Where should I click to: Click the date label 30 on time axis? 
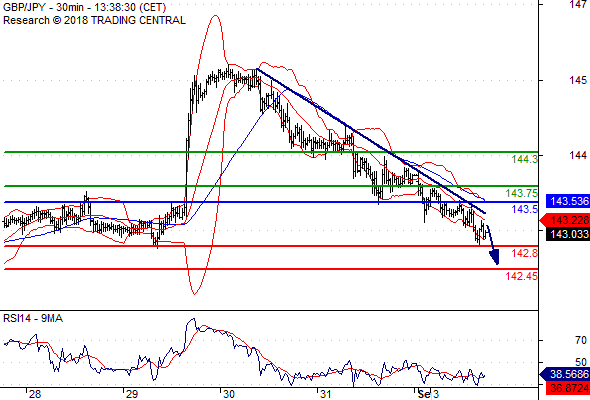[x=228, y=394]
